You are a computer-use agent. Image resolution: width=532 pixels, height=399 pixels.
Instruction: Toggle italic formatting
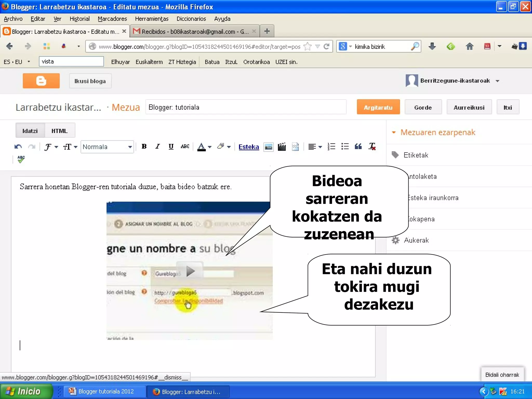pos(157,147)
